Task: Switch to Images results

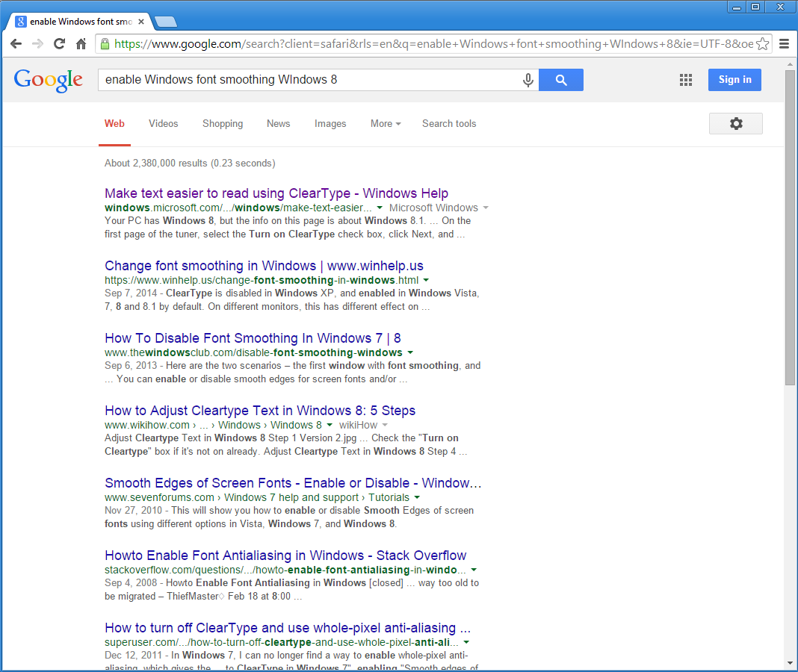Action: [330, 124]
